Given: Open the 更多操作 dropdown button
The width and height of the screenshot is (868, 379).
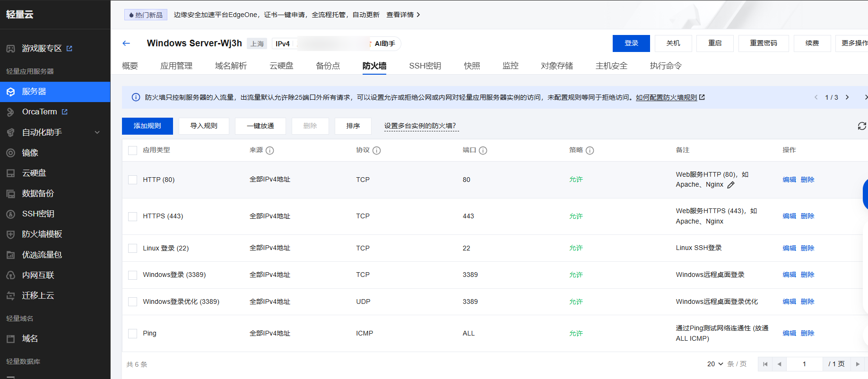Looking at the screenshot, I should click(x=854, y=43).
